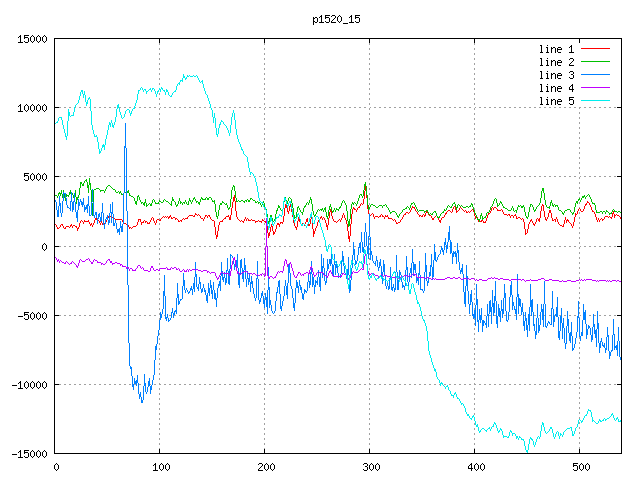Select the line 3 legend label
Screen dimensions: 640x480
557,75
